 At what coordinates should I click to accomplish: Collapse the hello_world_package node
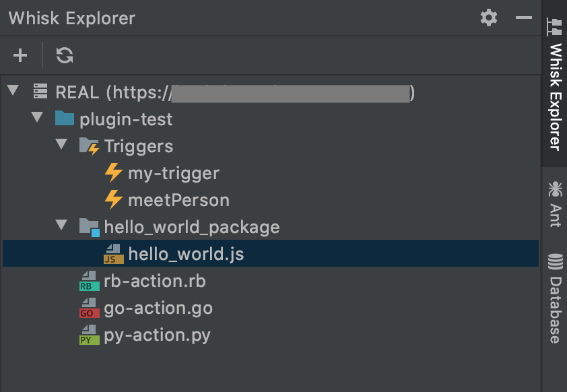click(62, 227)
